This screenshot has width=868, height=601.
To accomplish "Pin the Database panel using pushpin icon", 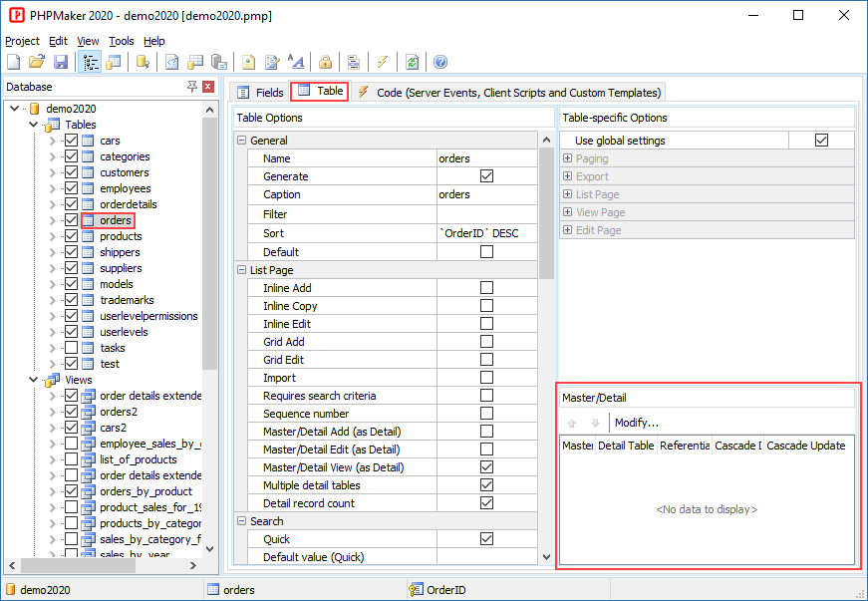I will [192, 87].
